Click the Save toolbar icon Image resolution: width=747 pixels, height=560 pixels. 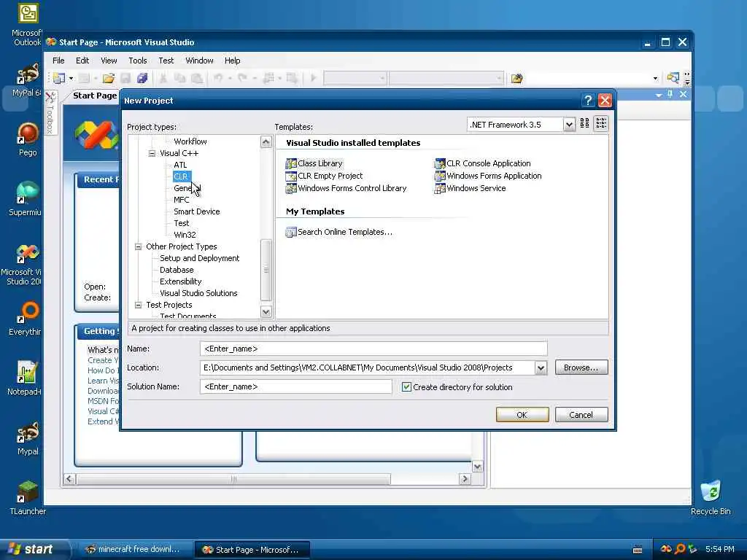pyautogui.click(x=125, y=78)
